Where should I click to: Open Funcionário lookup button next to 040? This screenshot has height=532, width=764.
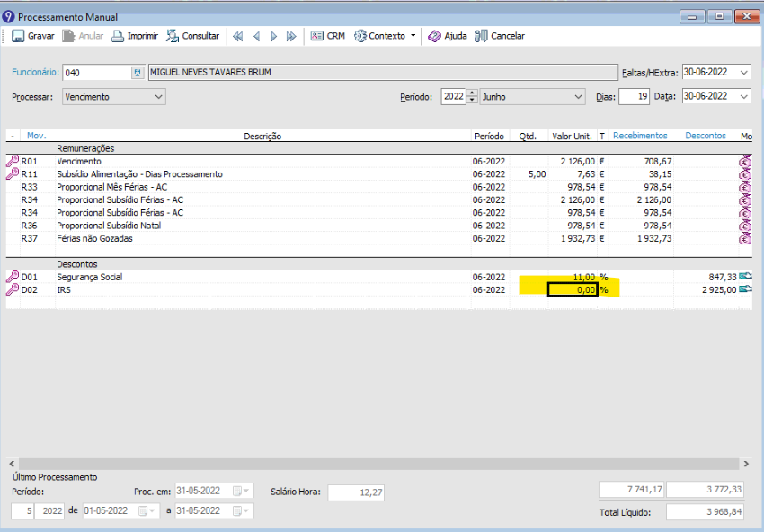coord(137,72)
